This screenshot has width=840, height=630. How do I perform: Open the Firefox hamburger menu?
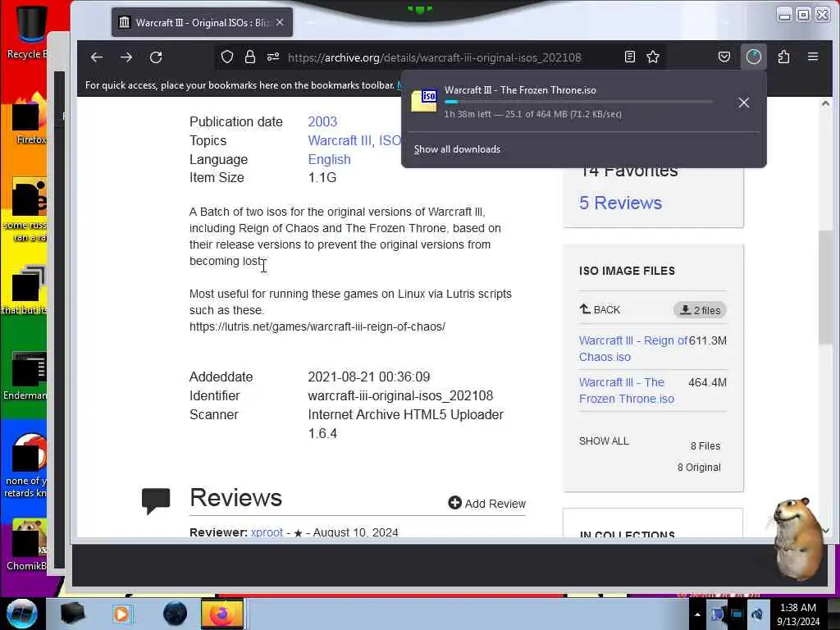813,57
